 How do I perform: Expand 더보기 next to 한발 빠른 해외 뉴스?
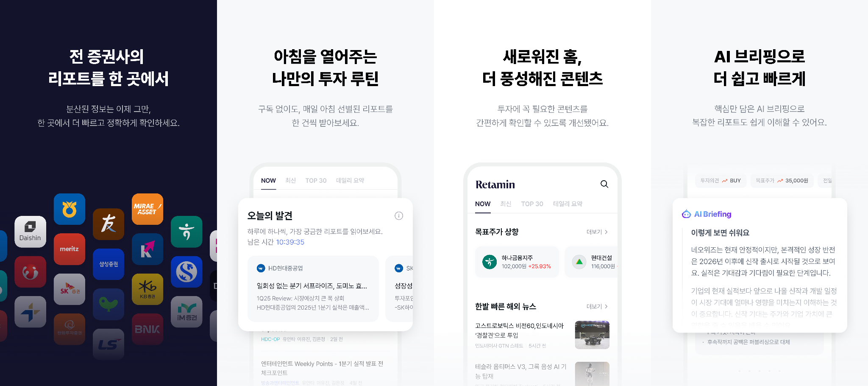point(597,306)
